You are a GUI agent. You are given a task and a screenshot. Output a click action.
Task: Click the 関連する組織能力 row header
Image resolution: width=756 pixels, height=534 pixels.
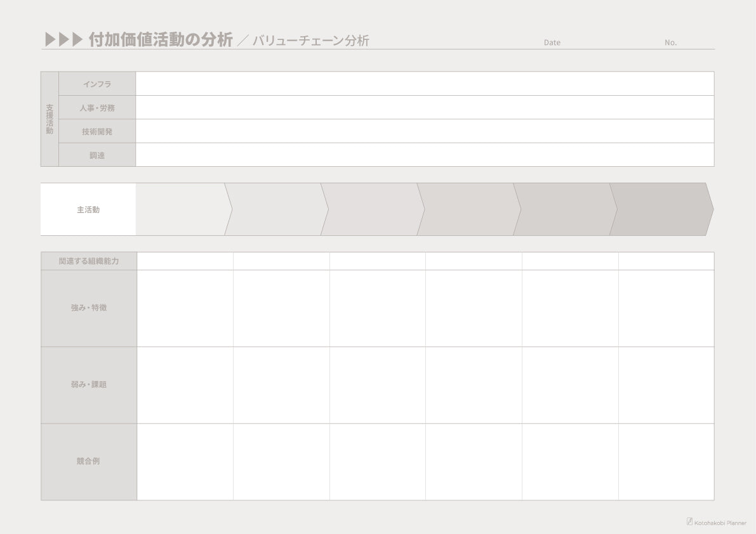89,261
